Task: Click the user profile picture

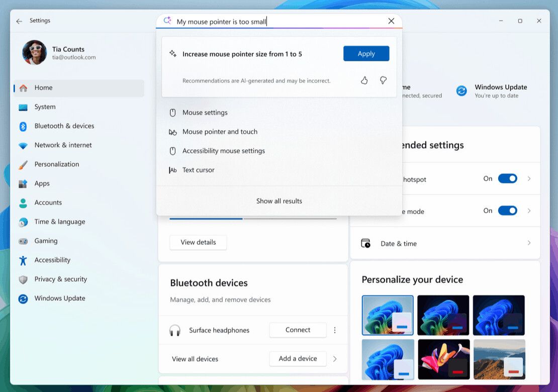Action: tap(34, 53)
